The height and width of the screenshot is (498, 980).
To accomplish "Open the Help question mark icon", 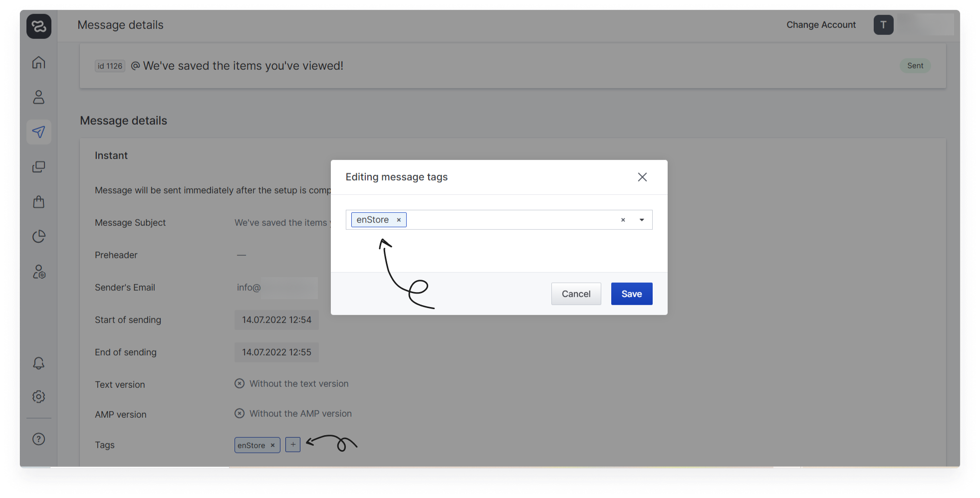I will [x=39, y=439].
